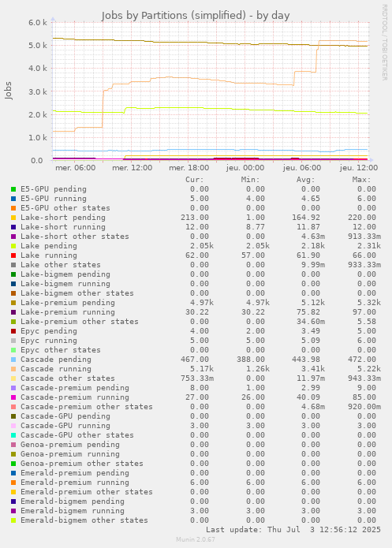Click the Cascade running orange legend swatch

tap(13, 369)
